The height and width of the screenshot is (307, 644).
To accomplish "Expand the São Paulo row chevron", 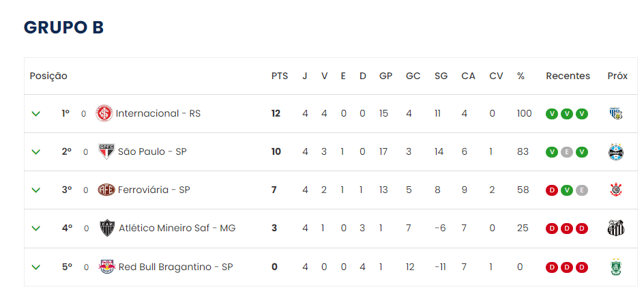I will tap(36, 152).
